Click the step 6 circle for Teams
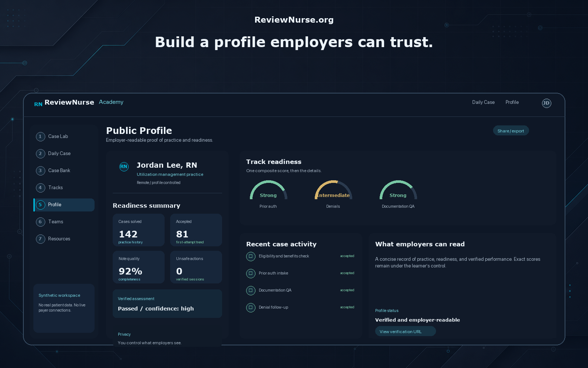588x368 pixels. pos(40,222)
